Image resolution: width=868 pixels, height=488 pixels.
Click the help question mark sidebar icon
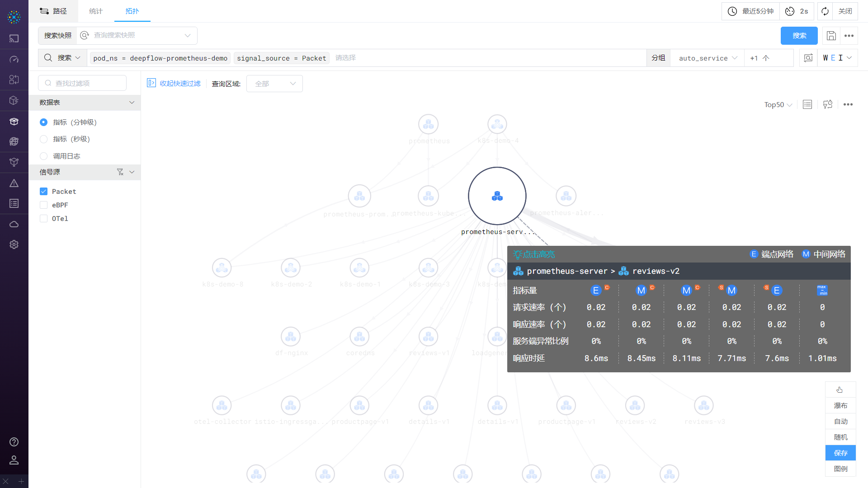(14, 442)
